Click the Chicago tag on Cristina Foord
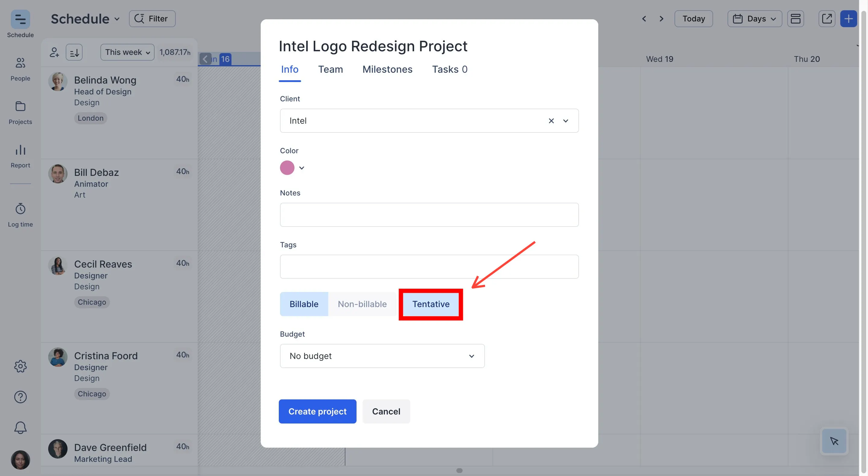Screen dimensions: 868x476 pyautogui.click(x=92, y=394)
